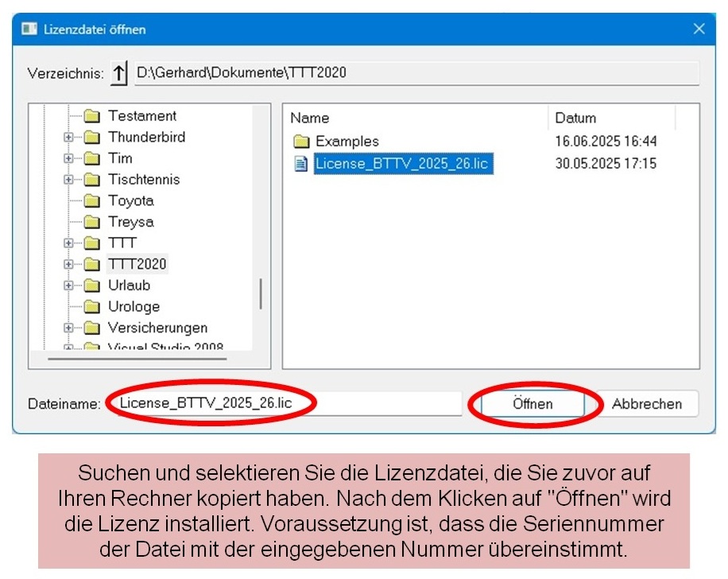The width and height of the screenshot is (728, 579).
Task: Click the Treysa folder icon
Action: (x=91, y=222)
